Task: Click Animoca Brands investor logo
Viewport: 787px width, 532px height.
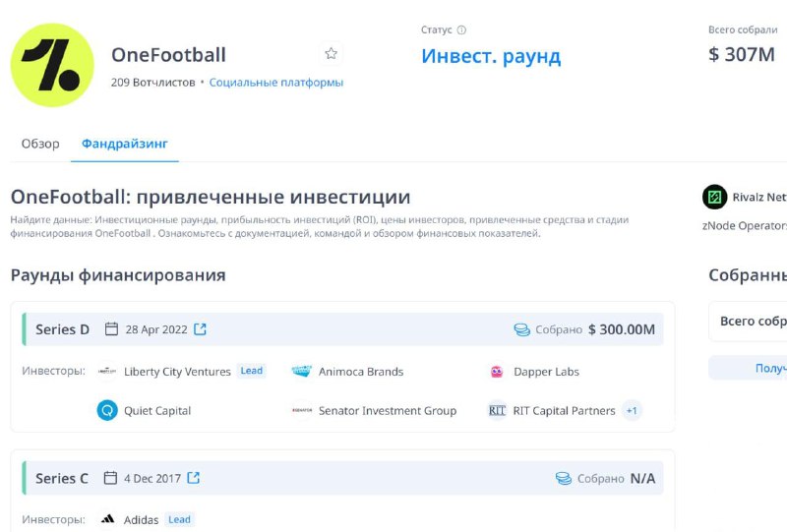Action: pyautogui.click(x=302, y=372)
